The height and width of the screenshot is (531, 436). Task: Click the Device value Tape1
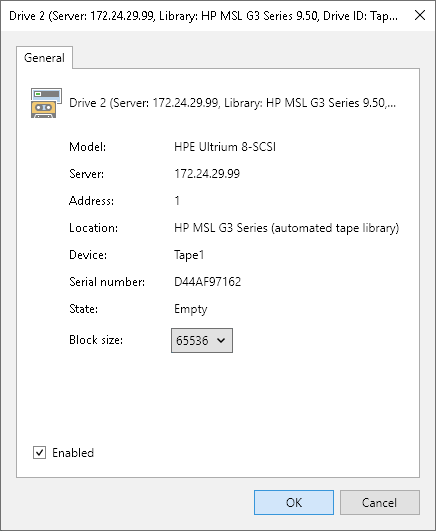coord(189,255)
